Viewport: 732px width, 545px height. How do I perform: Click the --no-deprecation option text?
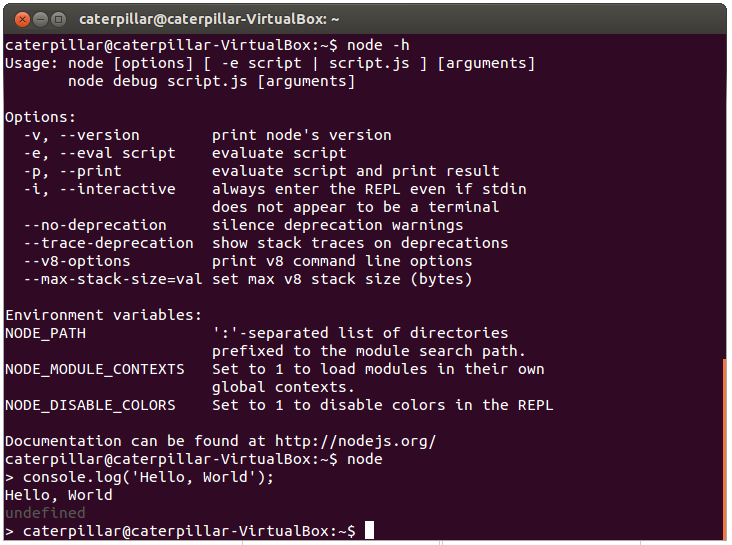click(95, 225)
